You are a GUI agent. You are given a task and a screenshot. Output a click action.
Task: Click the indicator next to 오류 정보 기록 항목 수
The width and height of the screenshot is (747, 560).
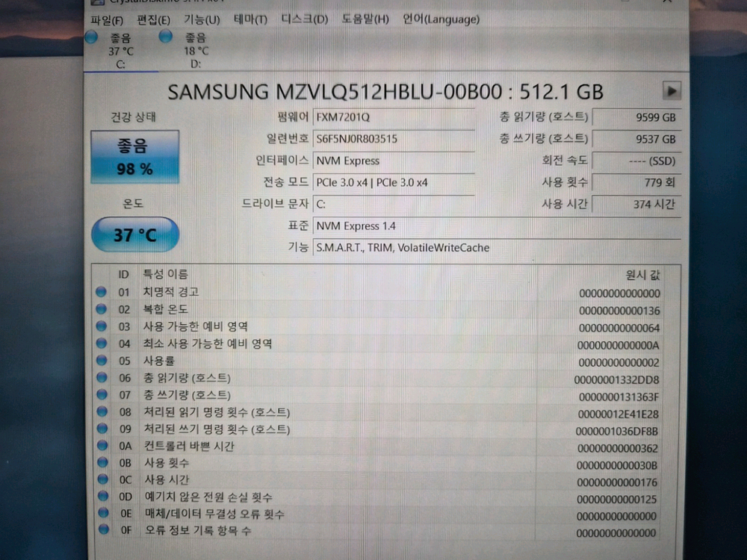(x=101, y=532)
